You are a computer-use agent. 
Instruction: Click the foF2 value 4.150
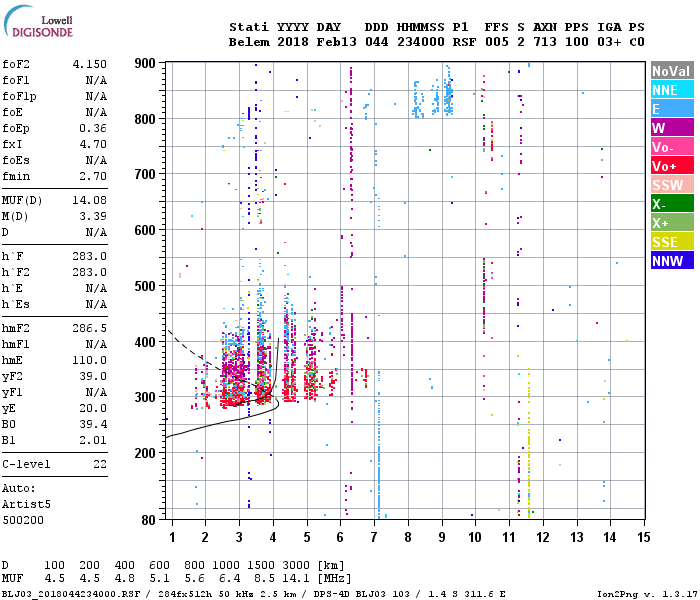tap(90, 64)
